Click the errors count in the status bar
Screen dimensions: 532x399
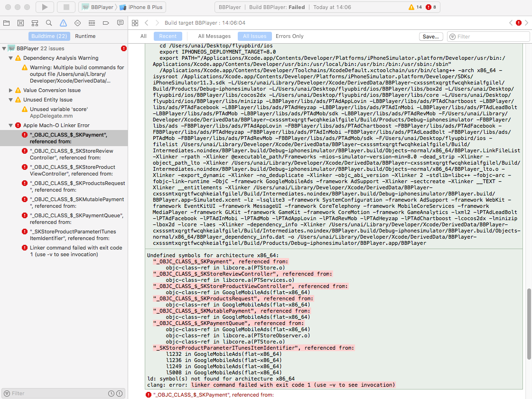tap(431, 7)
